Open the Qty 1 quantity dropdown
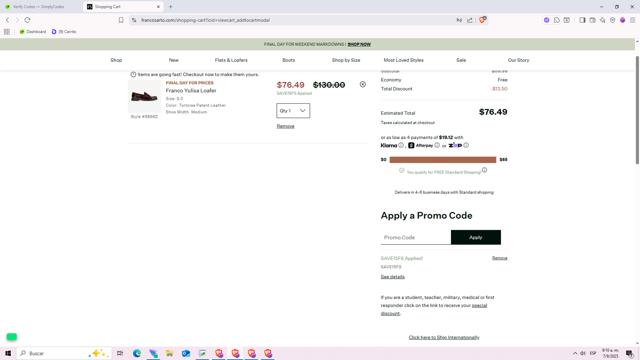The image size is (640, 360). [293, 111]
